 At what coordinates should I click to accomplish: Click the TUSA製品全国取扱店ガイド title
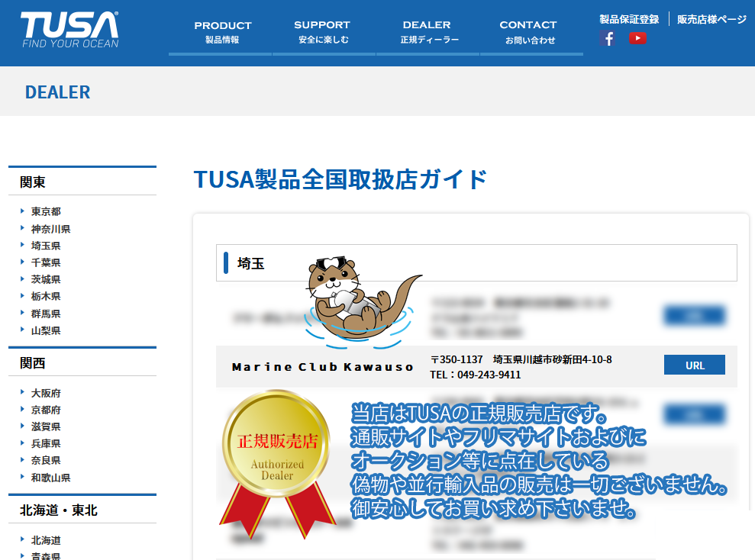tap(340, 179)
